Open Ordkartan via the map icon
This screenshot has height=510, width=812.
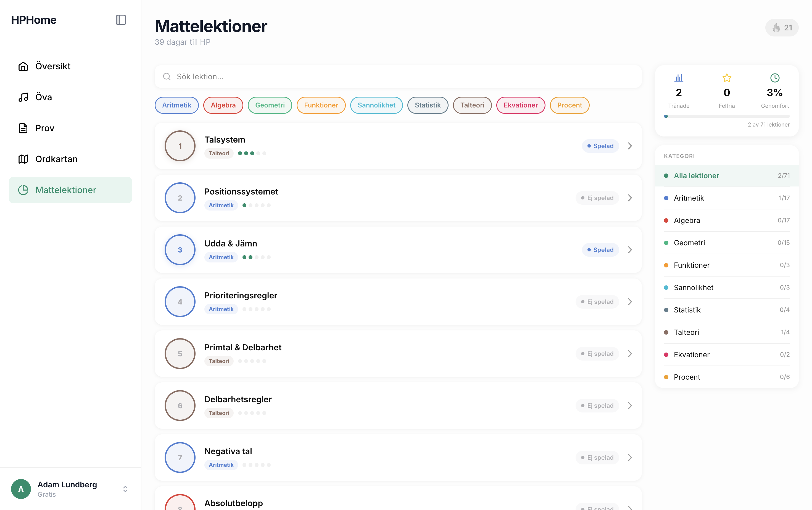tap(23, 159)
